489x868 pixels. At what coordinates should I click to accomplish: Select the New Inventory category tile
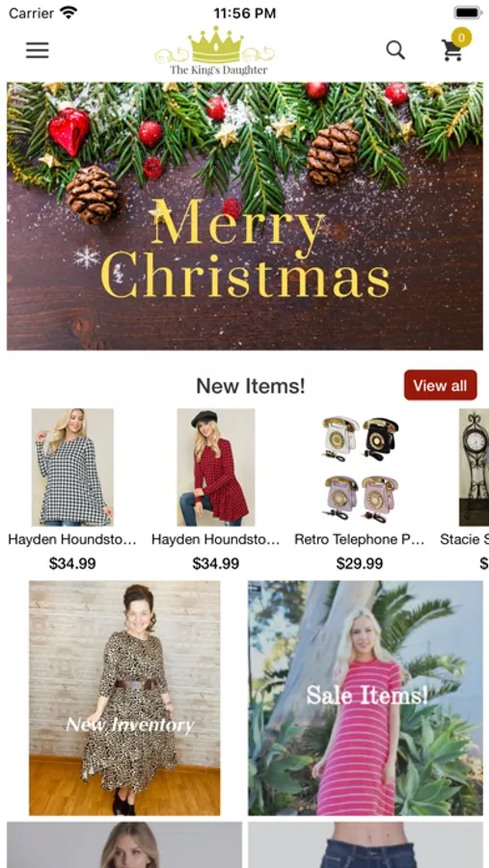click(x=124, y=697)
